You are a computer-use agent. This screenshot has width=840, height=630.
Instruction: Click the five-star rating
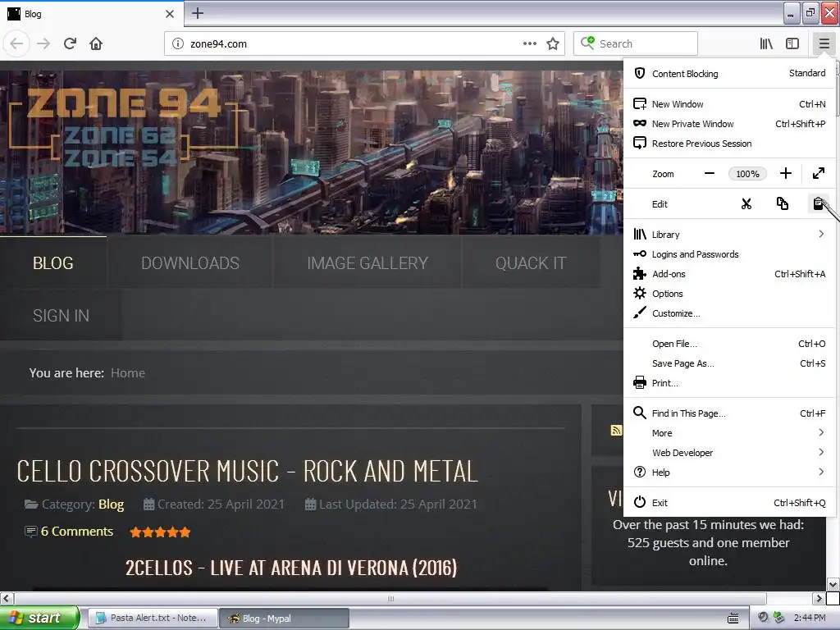pos(160,532)
